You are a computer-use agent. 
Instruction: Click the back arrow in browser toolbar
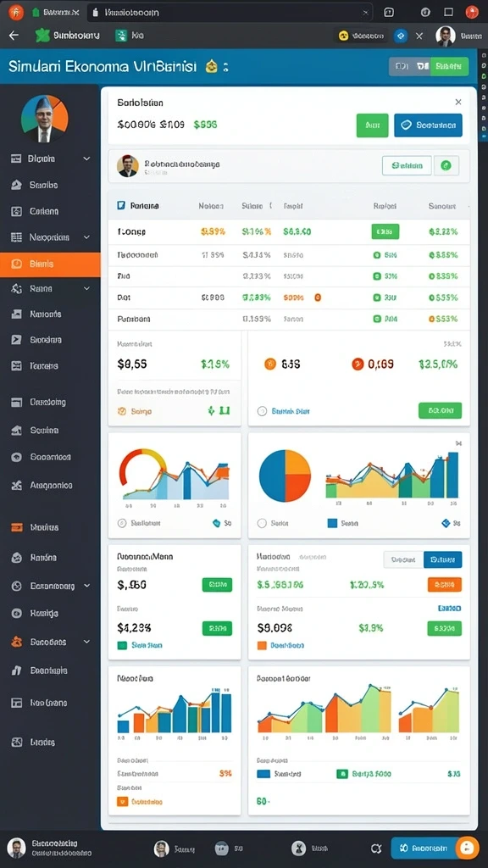click(x=14, y=36)
